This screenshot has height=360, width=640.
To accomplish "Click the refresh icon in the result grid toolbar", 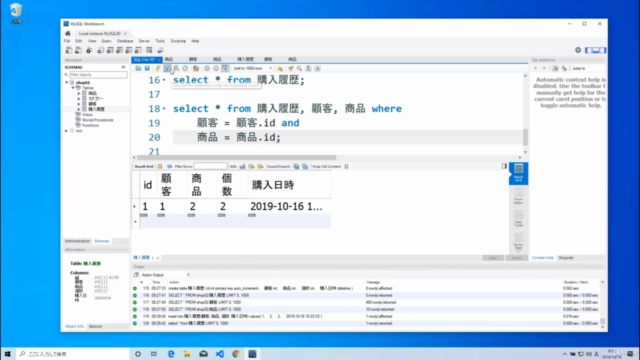I will coord(169,167).
